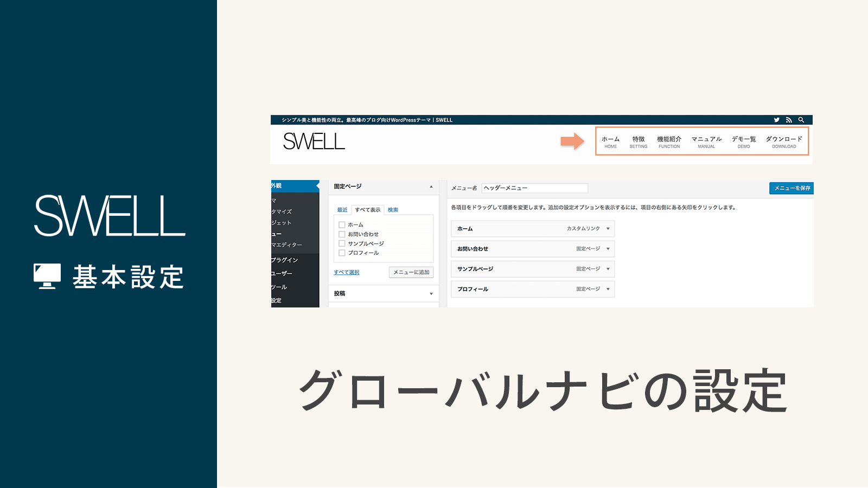
Task: Click the site tagline in the top bar
Action: (367, 120)
